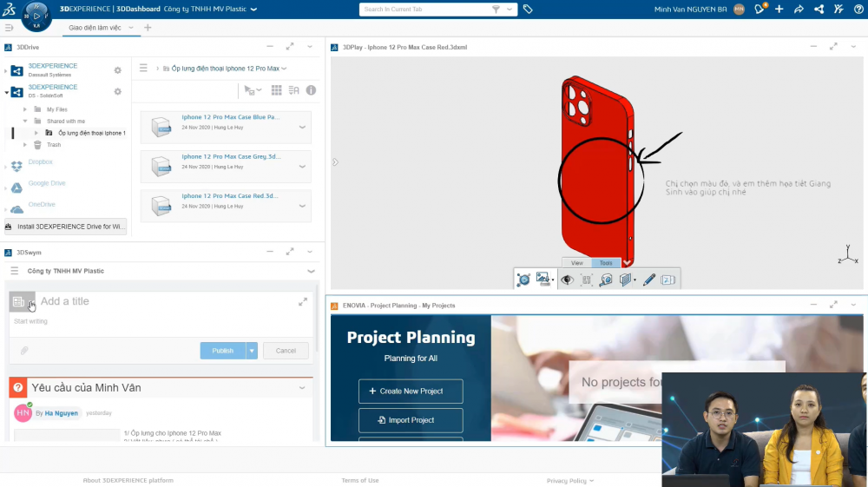Screen dimensions: 868x487
Task: Toggle the eye visibility tool in 3DPlay
Action: 567,280
